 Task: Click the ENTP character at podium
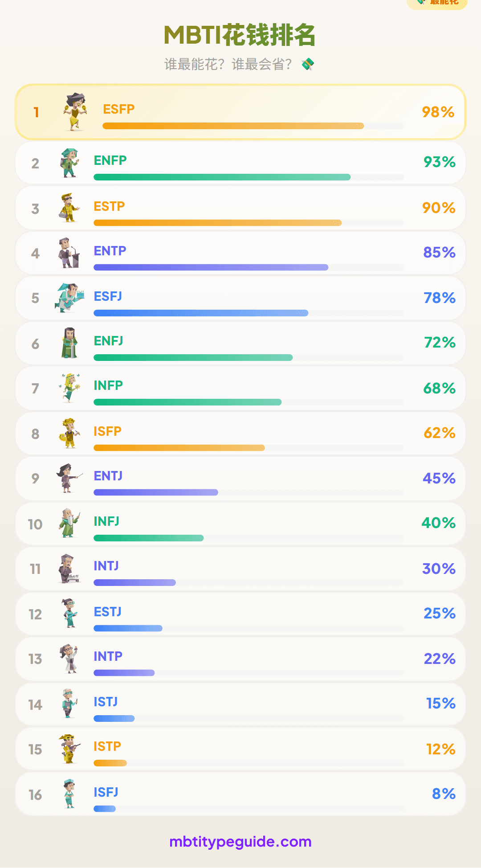pos(69,253)
